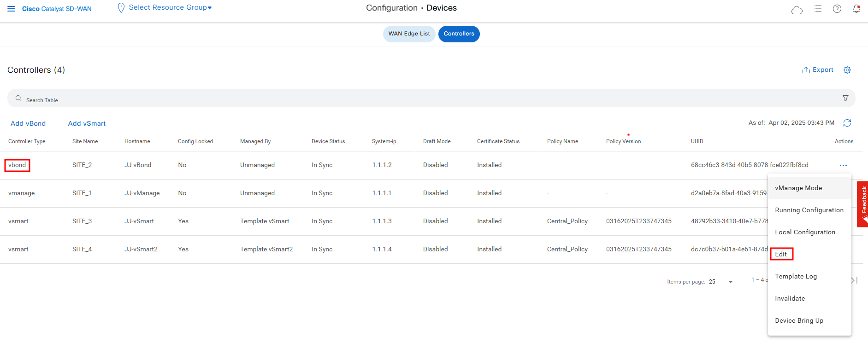Click Template vSmart2 managed-by cell

[266, 249]
